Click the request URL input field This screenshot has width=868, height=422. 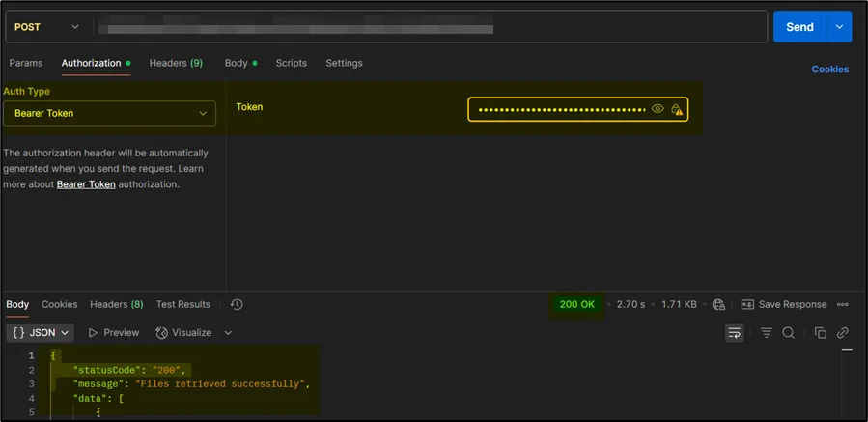pos(429,27)
